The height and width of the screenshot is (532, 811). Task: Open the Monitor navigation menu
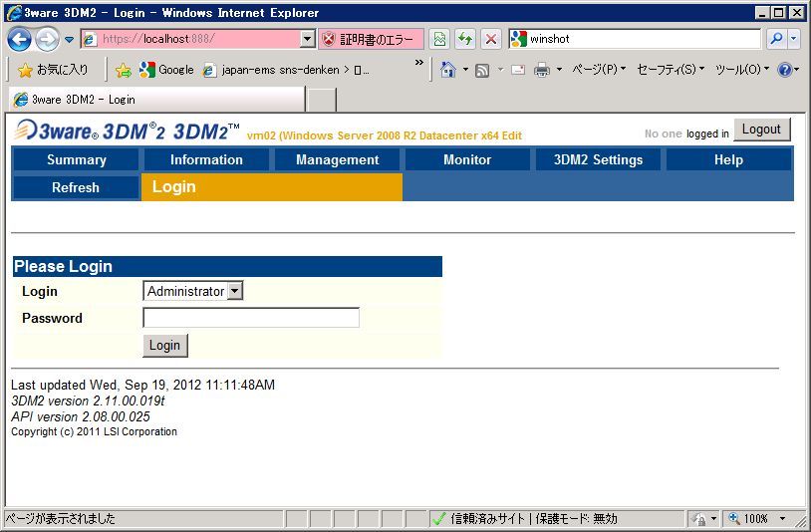pos(467,159)
